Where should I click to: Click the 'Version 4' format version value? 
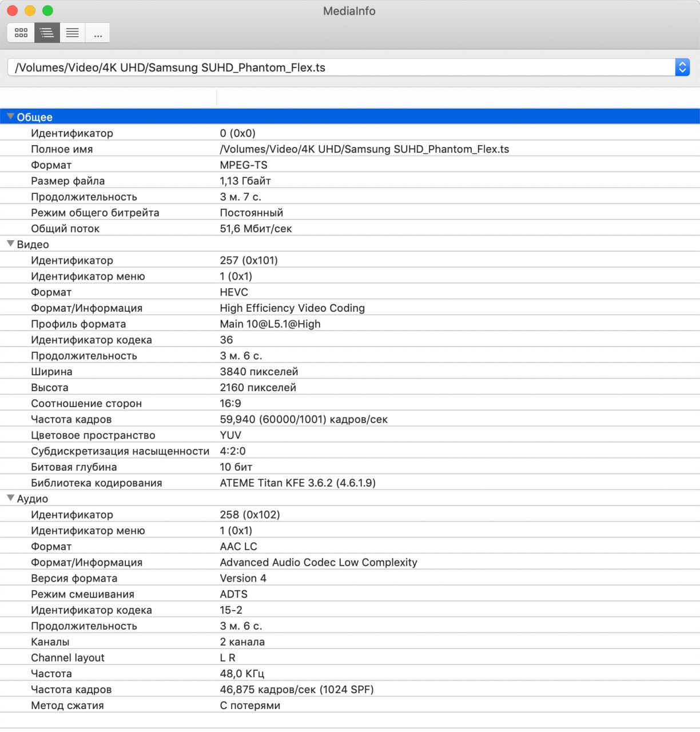(x=243, y=578)
